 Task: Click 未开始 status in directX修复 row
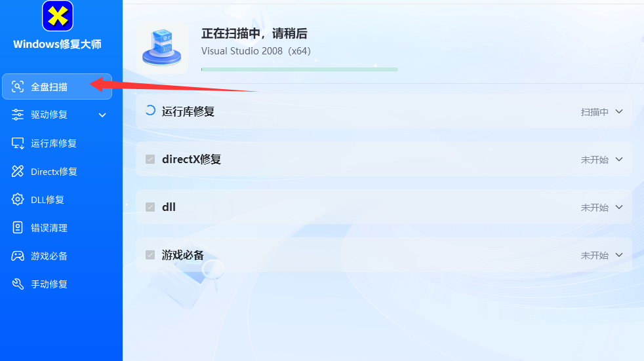pyautogui.click(x=594, y=160)
